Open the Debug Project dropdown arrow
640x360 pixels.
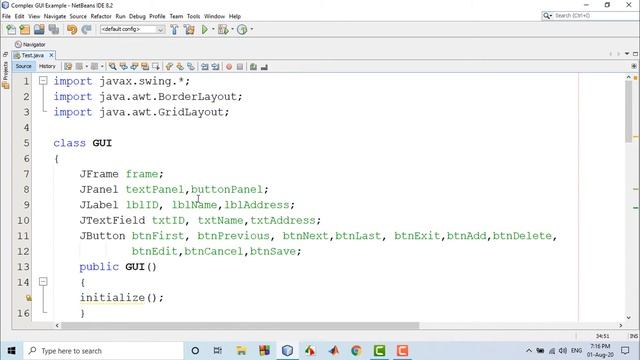click(232, 29)
